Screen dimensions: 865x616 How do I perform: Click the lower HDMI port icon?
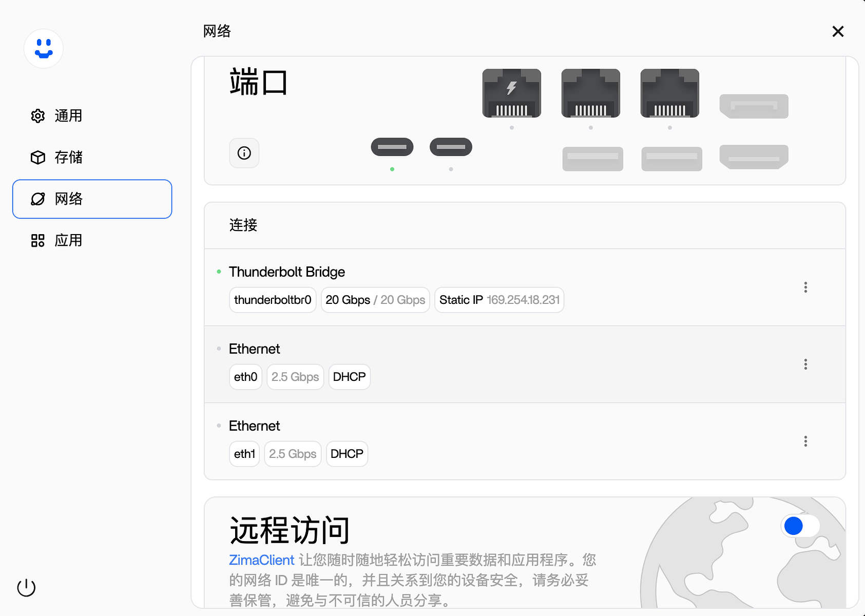(x=754, y=157)
